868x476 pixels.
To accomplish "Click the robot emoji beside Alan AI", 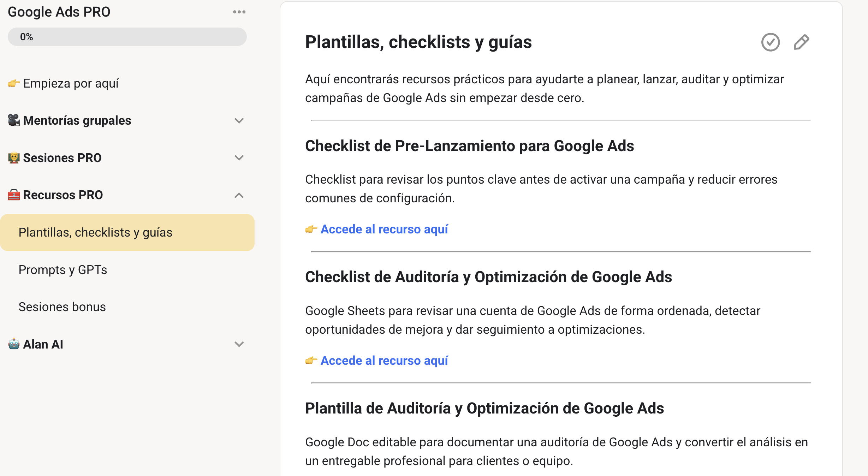I will (x=14, y=344).
